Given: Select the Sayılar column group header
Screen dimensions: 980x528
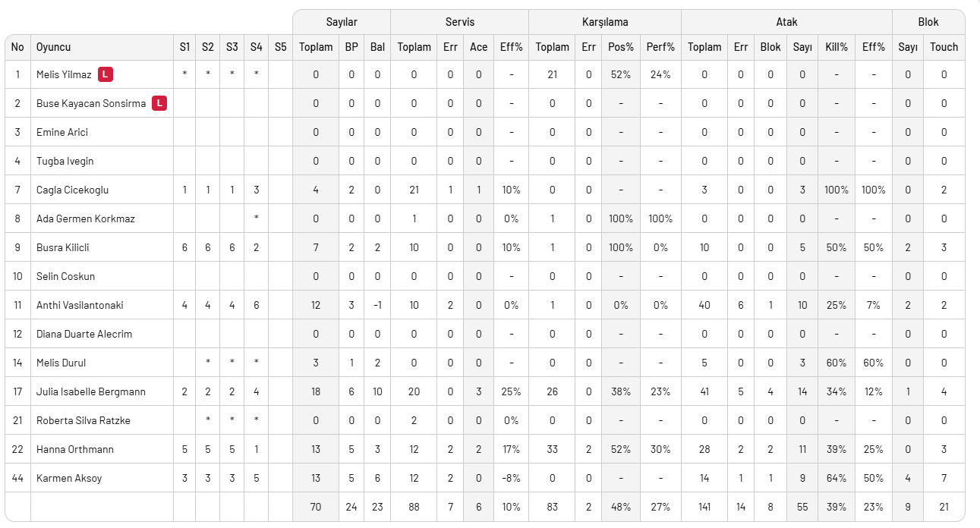Looking at the screenshot, I should tap(342, 22).
